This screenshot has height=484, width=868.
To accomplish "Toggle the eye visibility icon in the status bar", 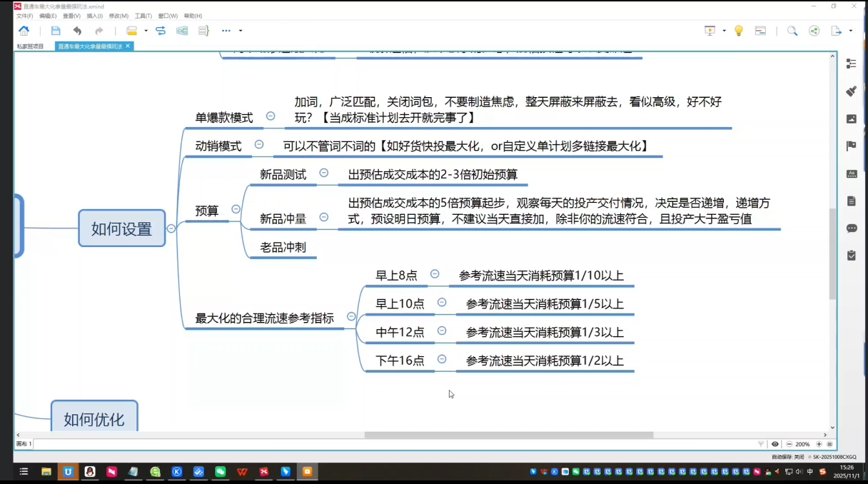I will click(x=775, y=444).
